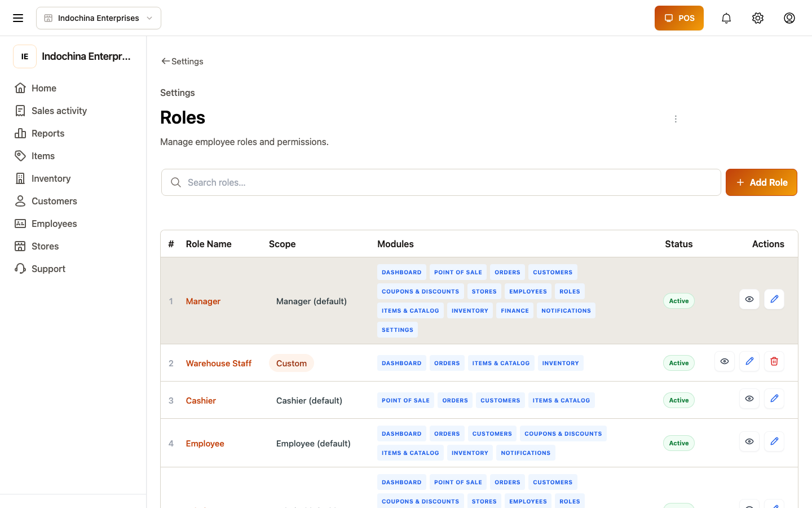Open the Cashier role name link
The height and width of the screenshot is (508, 812).
click(201, 401)
